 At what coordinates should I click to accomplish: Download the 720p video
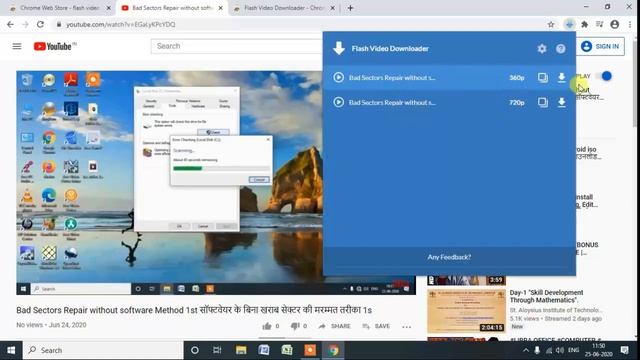point(562,102)
